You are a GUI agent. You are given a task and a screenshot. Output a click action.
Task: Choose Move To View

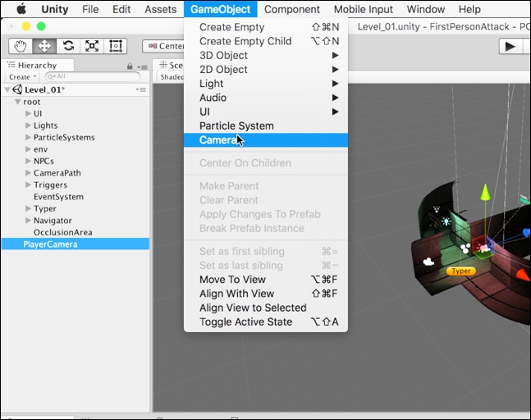(x=266, y=280)
